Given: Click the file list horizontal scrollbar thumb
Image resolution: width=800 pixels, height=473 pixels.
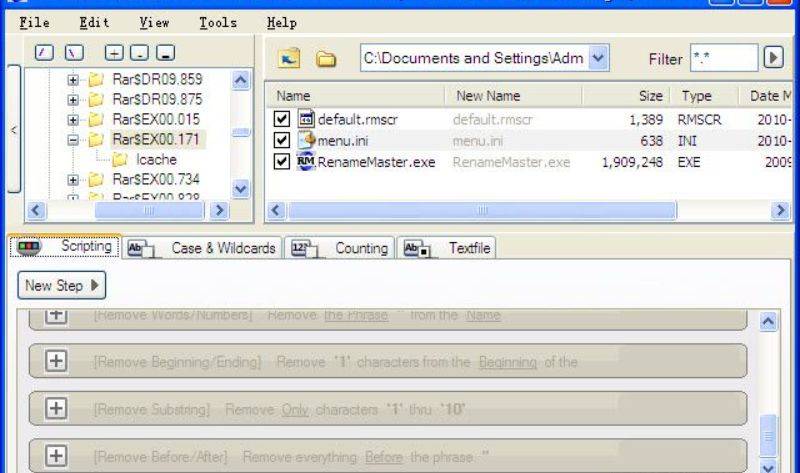Looking at the screenshot, I should coord(482,210).
